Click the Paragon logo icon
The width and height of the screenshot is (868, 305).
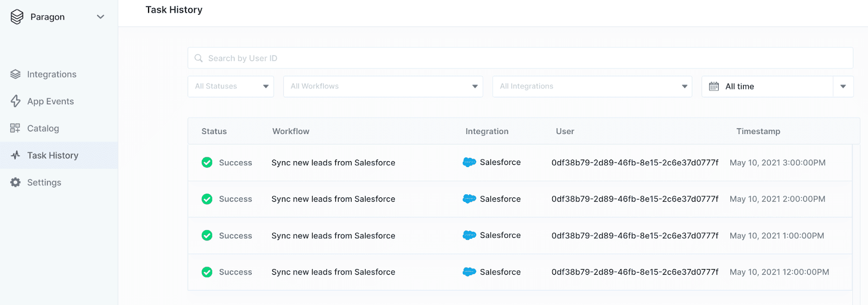(17, 17)
